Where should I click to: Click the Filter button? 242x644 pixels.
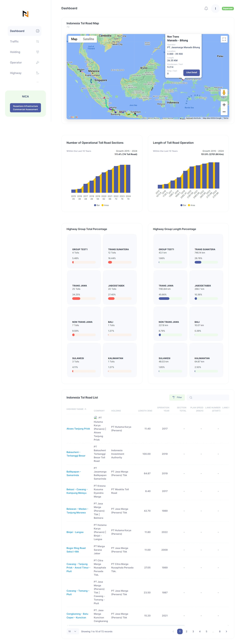click(x=177, y=397)
